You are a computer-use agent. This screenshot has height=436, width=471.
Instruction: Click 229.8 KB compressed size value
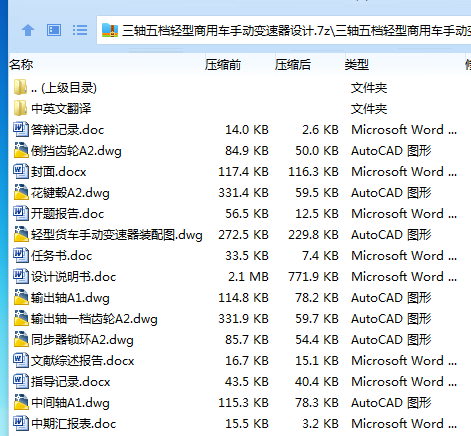click(313, 235)
